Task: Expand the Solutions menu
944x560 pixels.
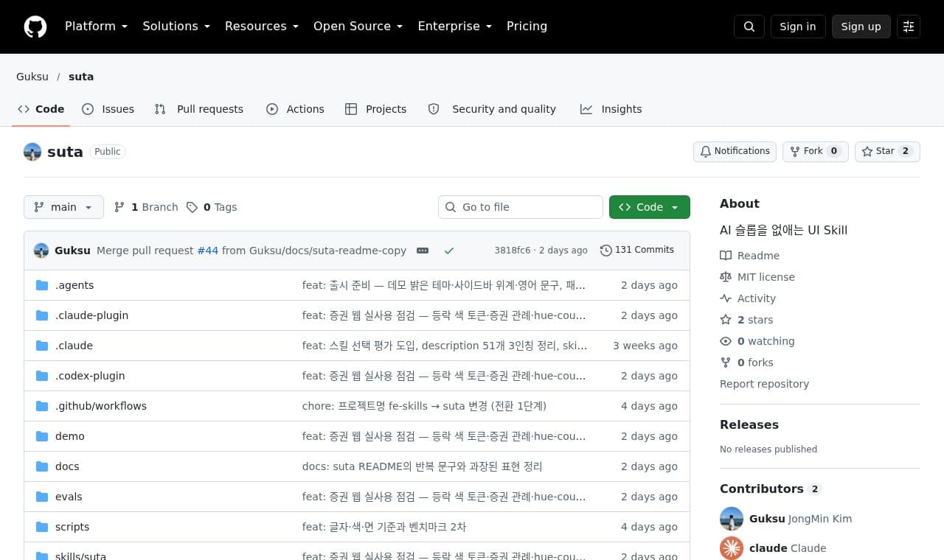Action: (176, 27)
